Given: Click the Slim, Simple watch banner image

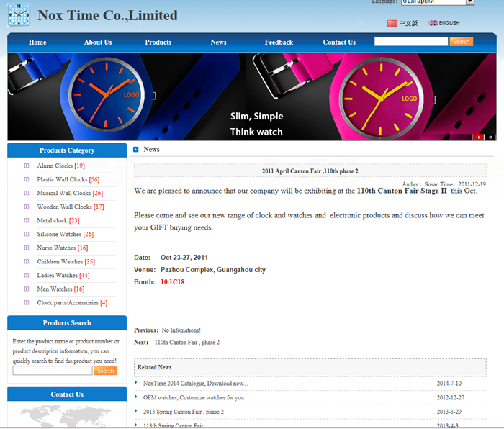Looking at the screenshot, I should [252, 96].
